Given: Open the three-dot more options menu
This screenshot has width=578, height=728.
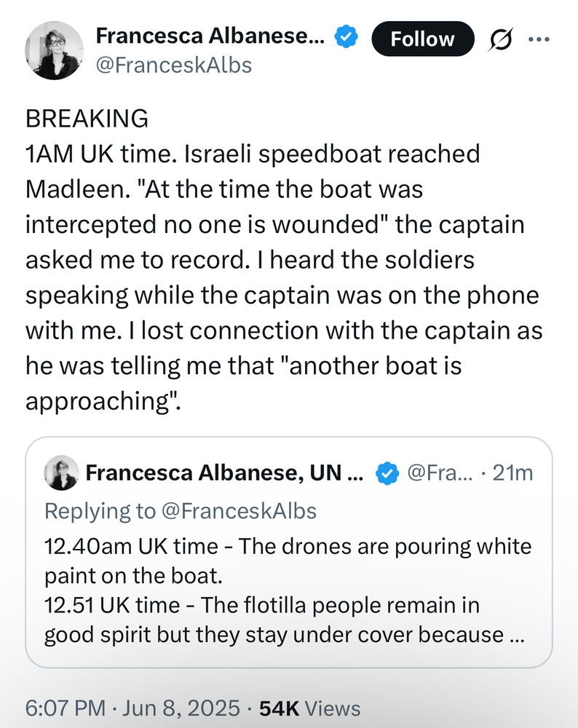Looking at the screenshot, I should click(539, 39).
